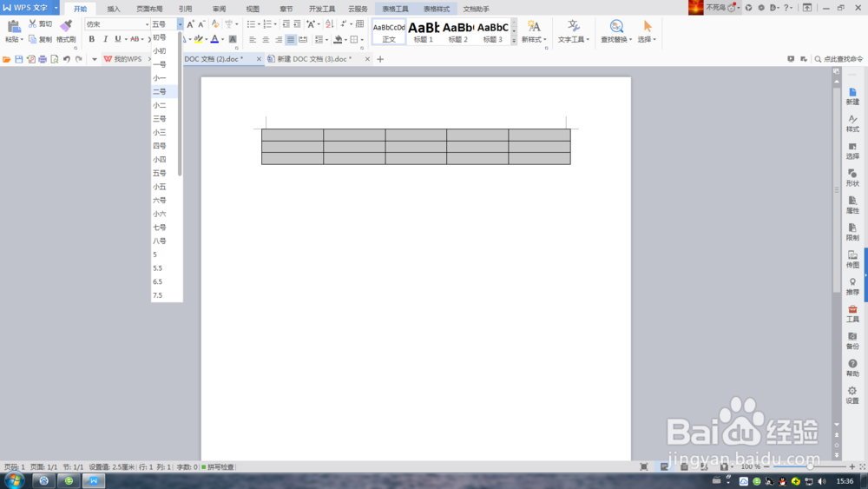Toggle justified alignment
The image size is (868, 489).
pos(291,39)
